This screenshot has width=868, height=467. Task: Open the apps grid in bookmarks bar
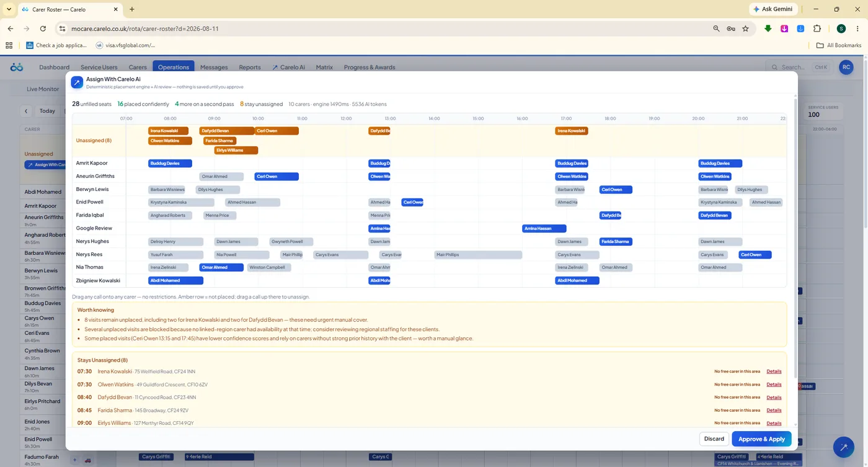coord(9,45)
